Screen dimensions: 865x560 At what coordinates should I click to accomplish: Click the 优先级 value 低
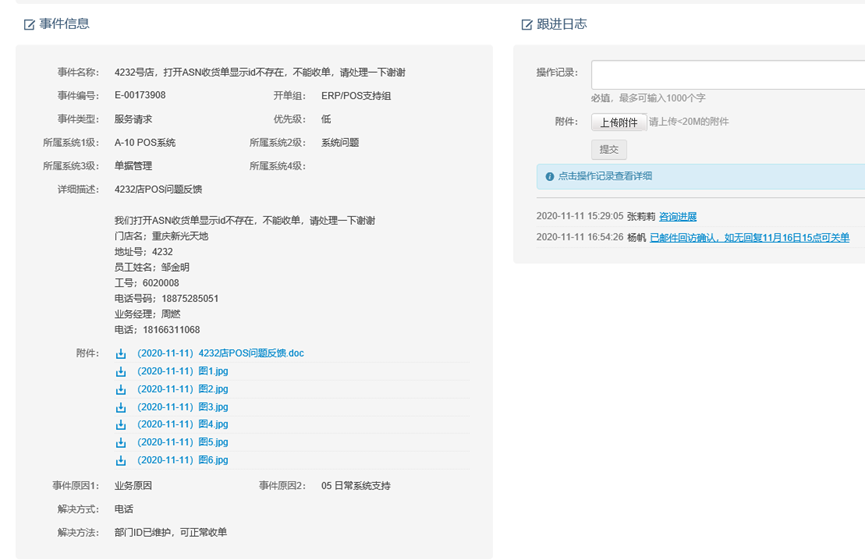tap(326, 119)
